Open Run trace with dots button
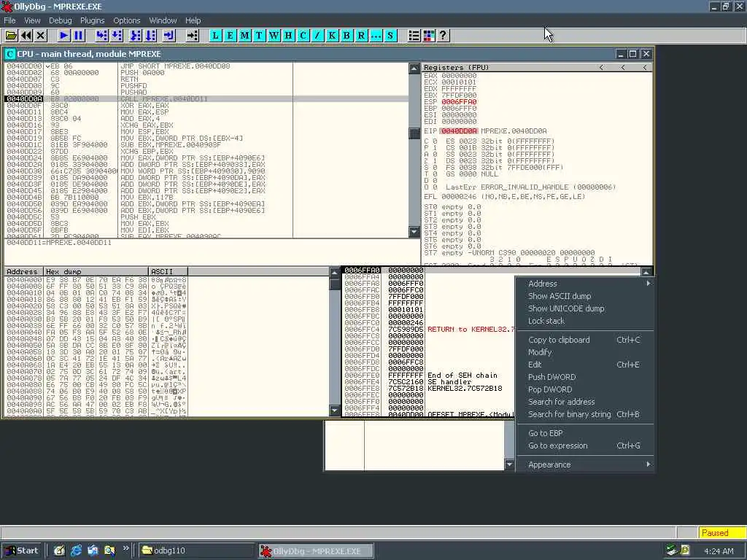 376,36
